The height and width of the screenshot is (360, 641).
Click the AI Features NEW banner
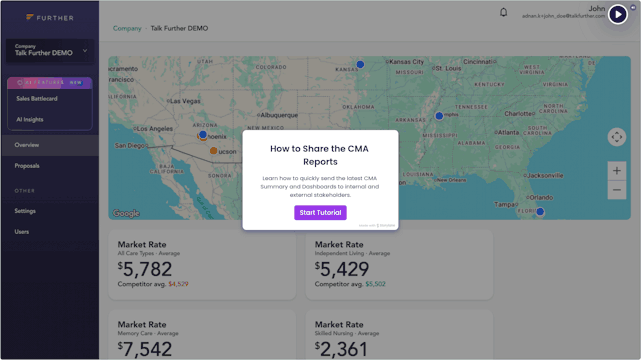(x=50, y=83)
